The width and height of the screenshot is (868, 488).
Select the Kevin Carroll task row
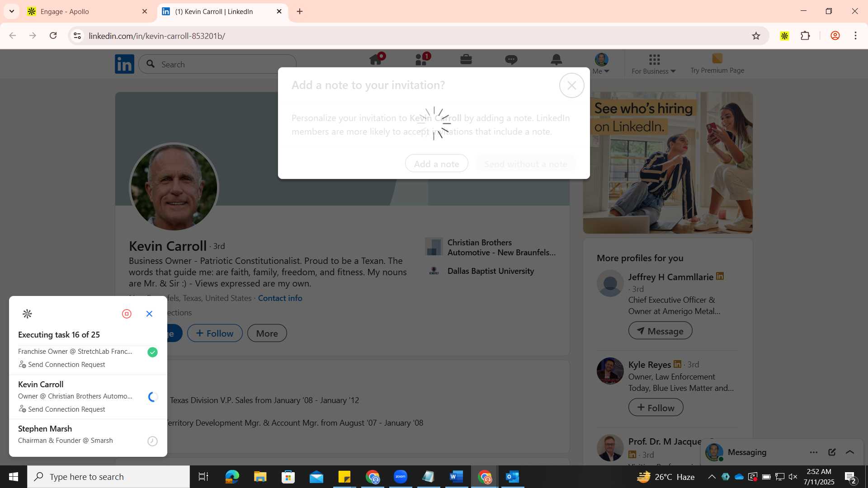click(88, 397)
